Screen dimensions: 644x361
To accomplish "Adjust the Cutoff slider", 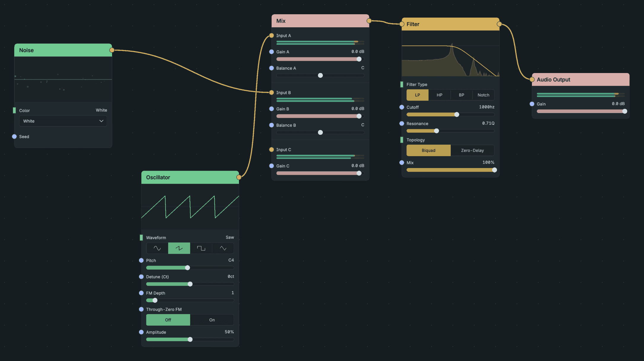I will [450, 115].
